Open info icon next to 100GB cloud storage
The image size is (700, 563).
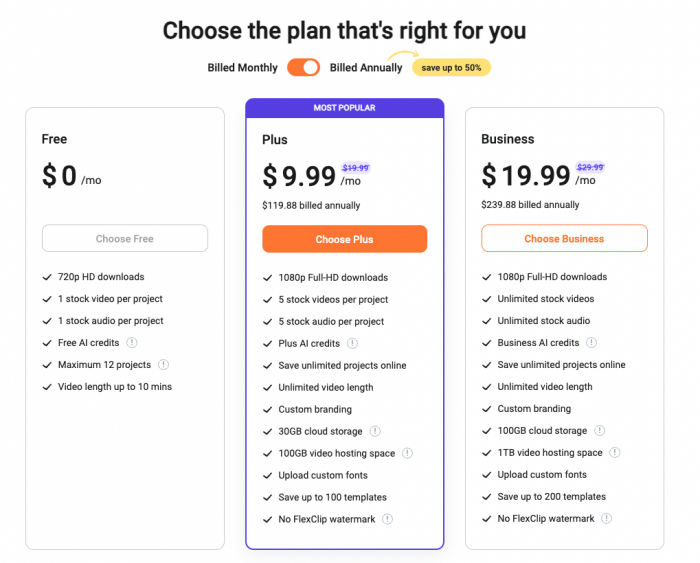coord(600,430)
